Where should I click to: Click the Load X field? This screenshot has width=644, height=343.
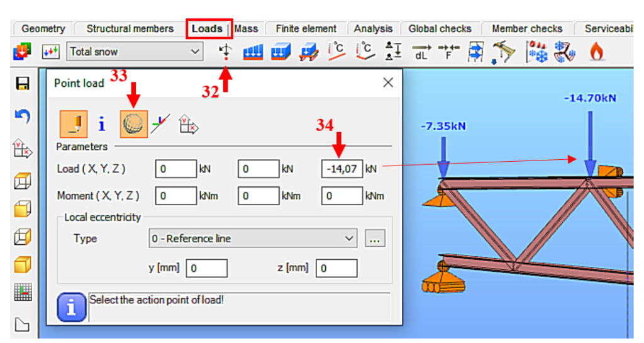pos(176,169)
